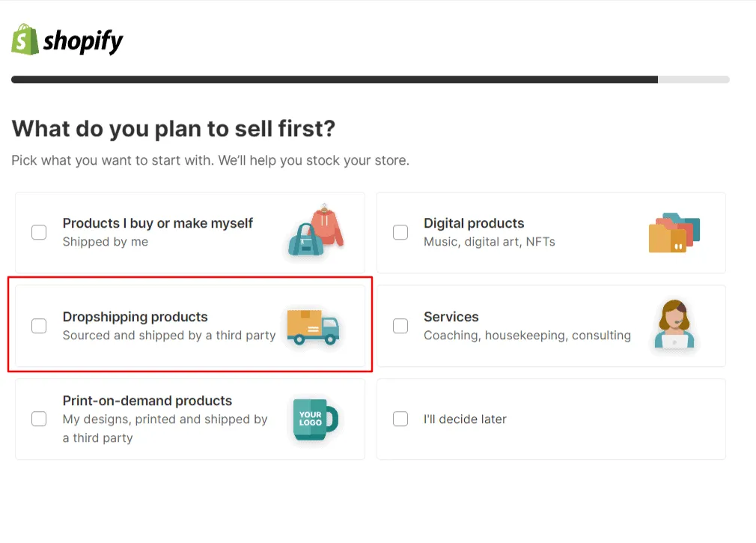The image size is (756, 543).
Task: Click the Digital products card
Action: coord(550,232)
